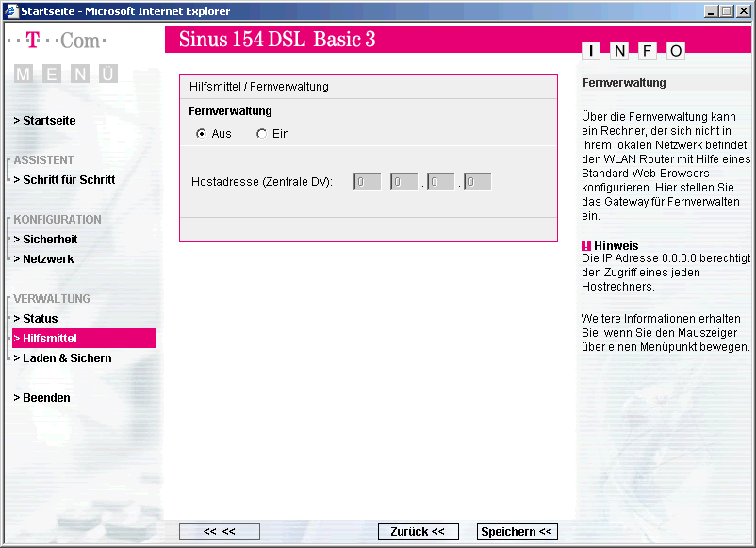The image size is (756, 548).
Task: Select the Aus radio button
Action: point(201,134)
